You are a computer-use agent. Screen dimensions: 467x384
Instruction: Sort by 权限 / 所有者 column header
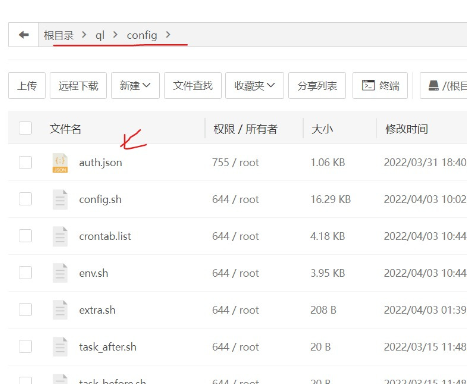[245, 129]
